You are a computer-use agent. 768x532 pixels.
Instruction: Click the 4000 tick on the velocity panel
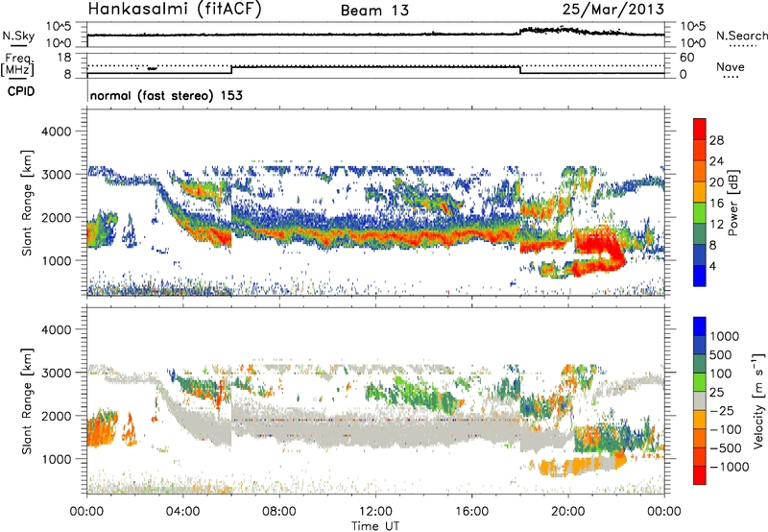click(x=56, y=329)
